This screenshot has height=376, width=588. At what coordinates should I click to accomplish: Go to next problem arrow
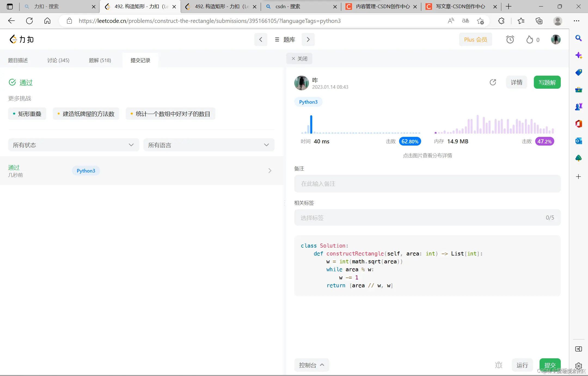pos(308,39)
